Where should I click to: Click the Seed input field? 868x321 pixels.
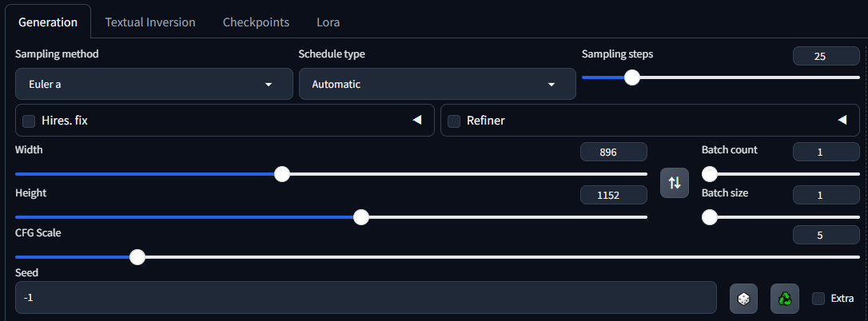point(365,298)
